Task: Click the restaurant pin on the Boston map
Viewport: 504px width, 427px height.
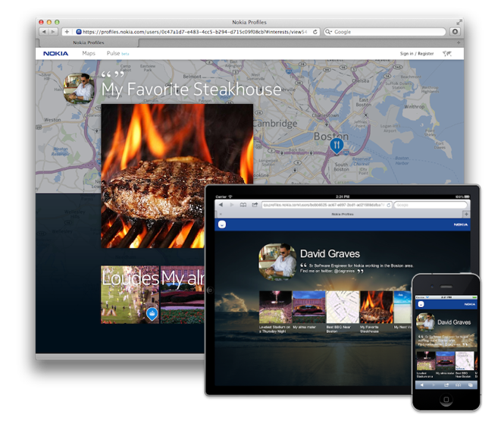Action: pyautogui.click(x=337, y=146)
